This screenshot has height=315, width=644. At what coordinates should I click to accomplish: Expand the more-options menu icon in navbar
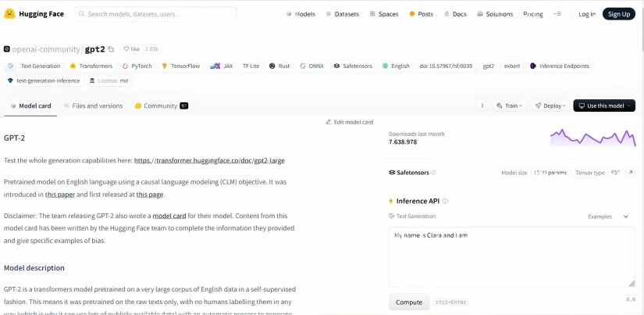(557, 14)
